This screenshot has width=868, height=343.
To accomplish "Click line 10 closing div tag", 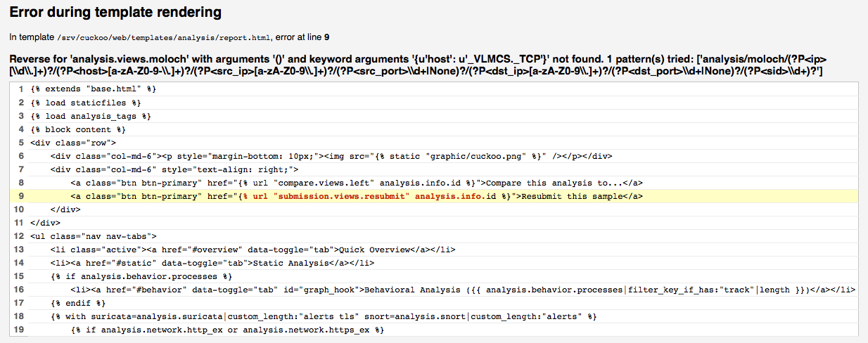I will pos(434,209).
